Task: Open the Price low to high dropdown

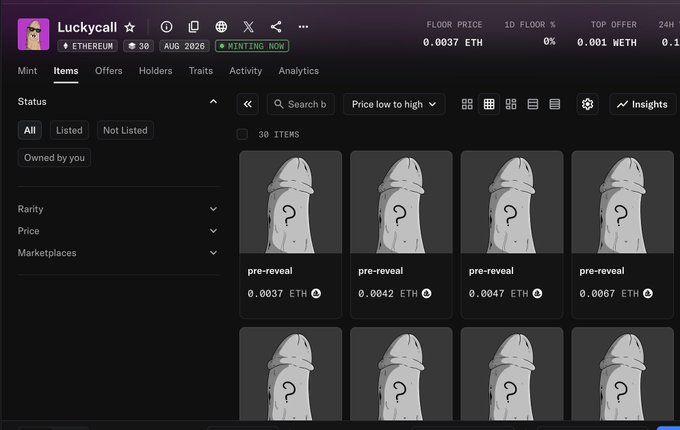Action: pyautogui.click(x=394, y=104)
